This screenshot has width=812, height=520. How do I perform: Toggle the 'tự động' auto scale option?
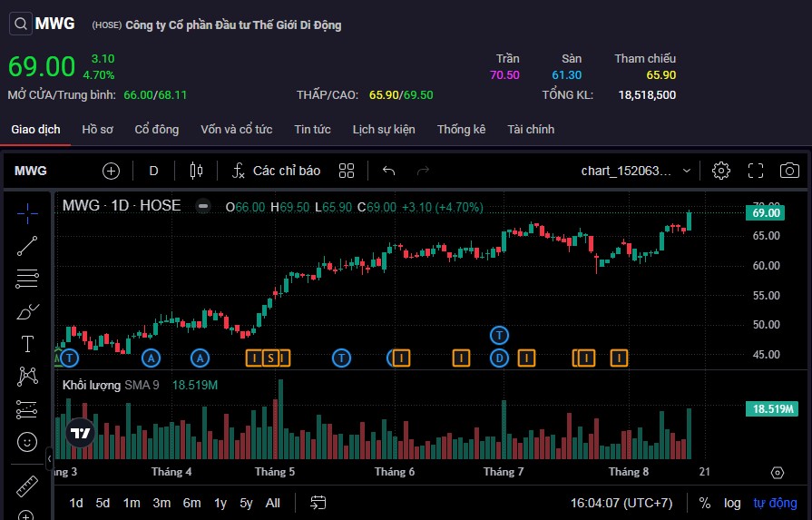click(x=776, y=503)
